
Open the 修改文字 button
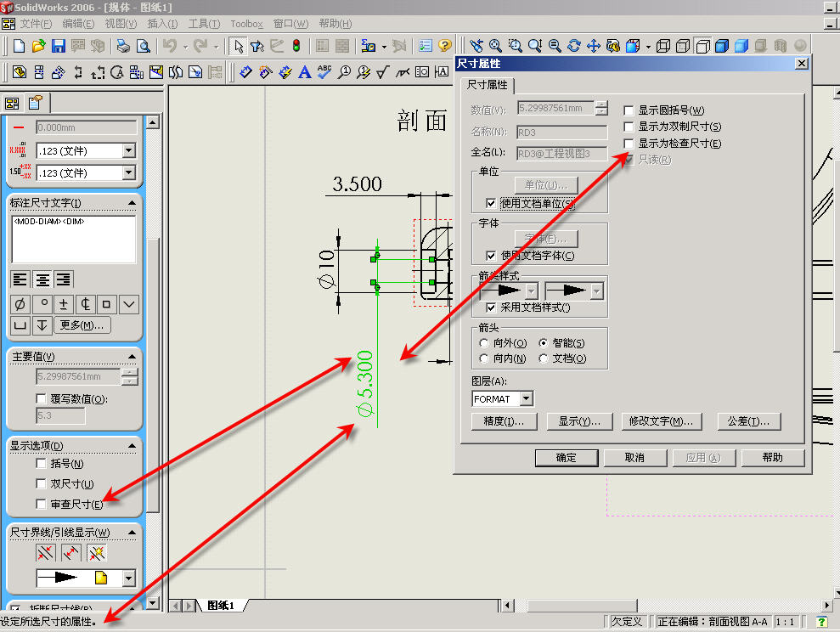point(661,421)
